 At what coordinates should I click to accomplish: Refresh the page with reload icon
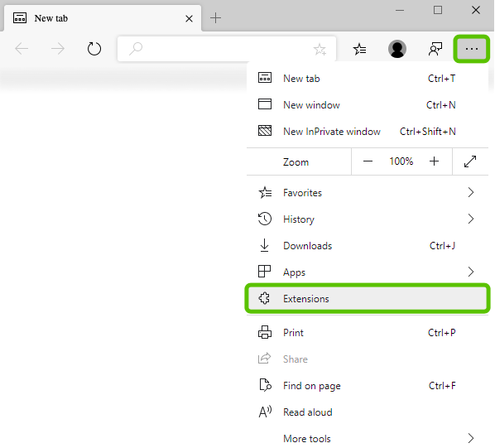click(x=94, y=49)
